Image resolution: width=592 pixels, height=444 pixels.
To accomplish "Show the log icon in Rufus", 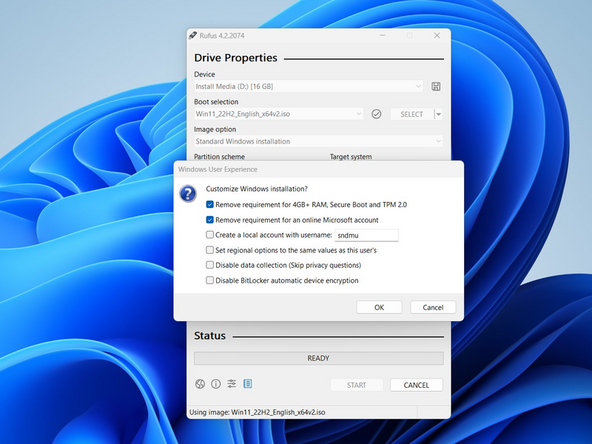I will 248,384.
